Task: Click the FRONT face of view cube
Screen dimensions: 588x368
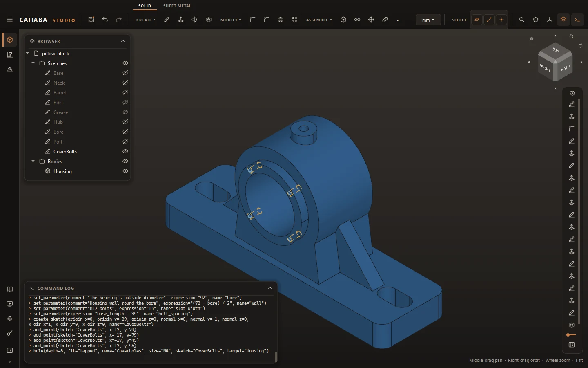Action: [x=546, y=67]
